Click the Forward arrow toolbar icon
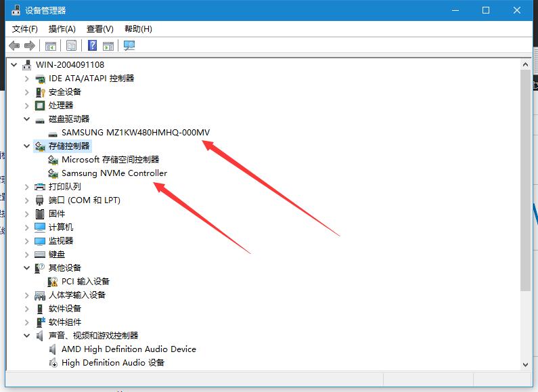Screen dimensions: 538x392 (30, 45)
